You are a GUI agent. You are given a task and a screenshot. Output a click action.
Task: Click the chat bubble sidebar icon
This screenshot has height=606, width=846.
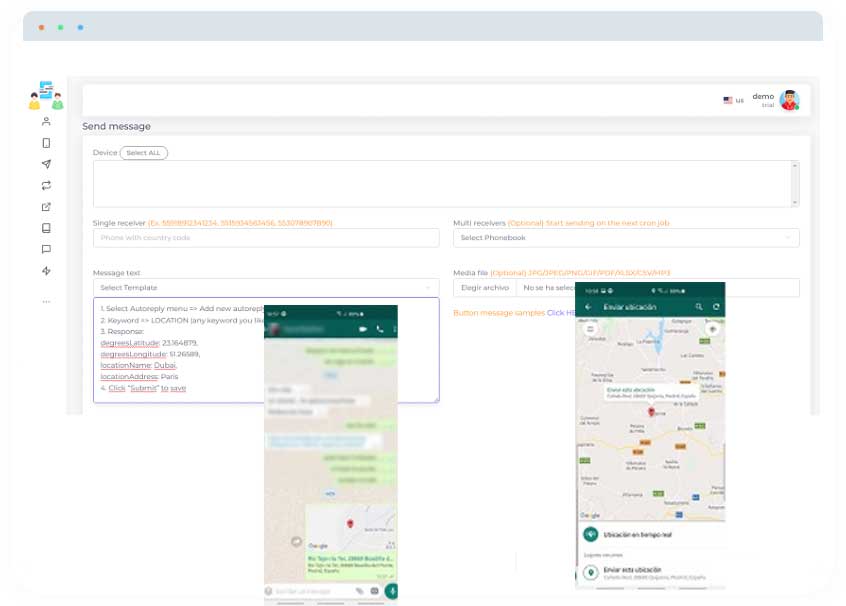[x=46, y=249]
